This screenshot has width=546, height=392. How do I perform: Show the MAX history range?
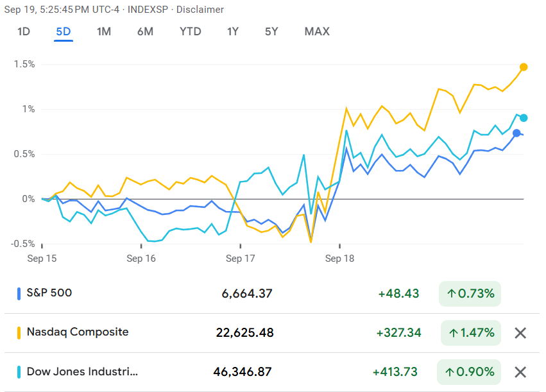tap(317, 31)
